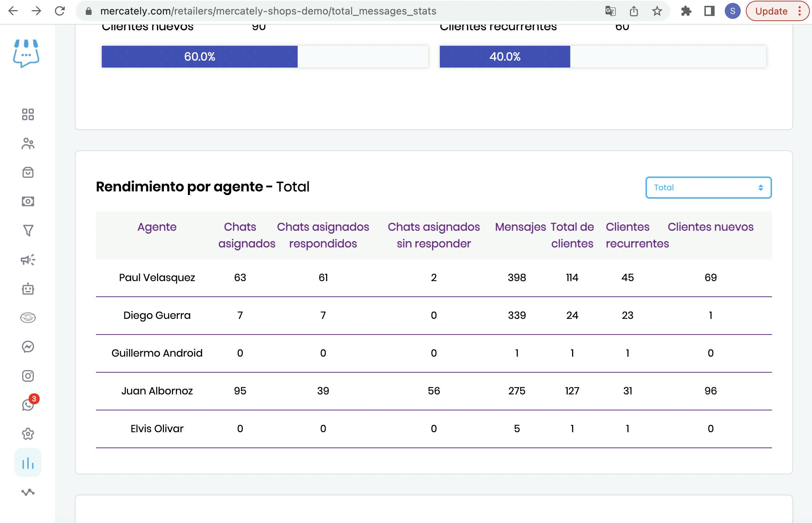This screenshot has height=523, width=812.
Task: Open the line graph icon below statistics
Action: [28, 492]
